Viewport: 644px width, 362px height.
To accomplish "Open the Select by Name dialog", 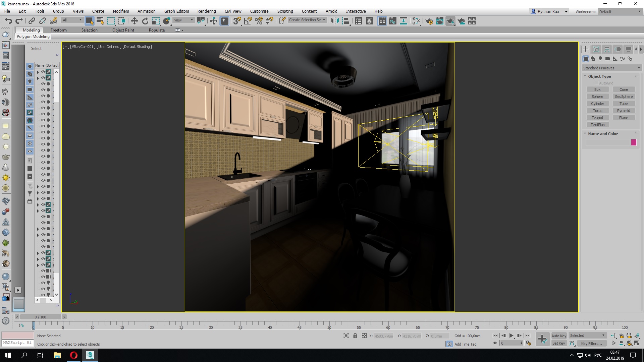I will [100, 21].
